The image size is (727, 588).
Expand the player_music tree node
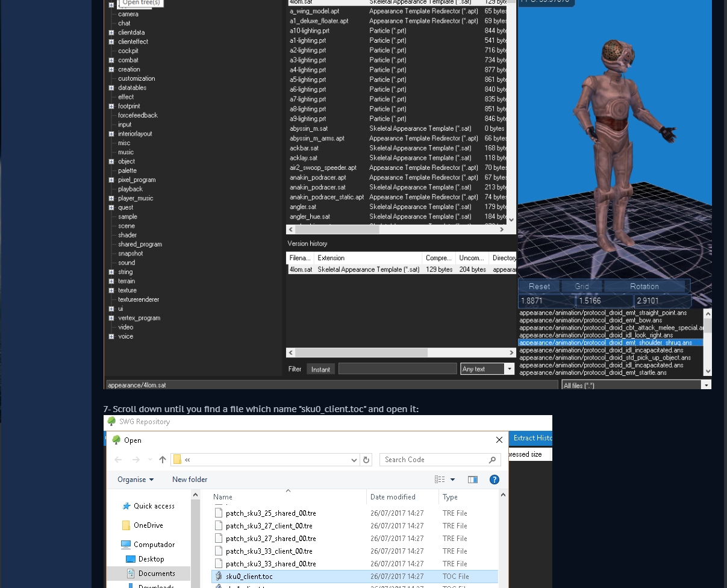click(111, 198)
